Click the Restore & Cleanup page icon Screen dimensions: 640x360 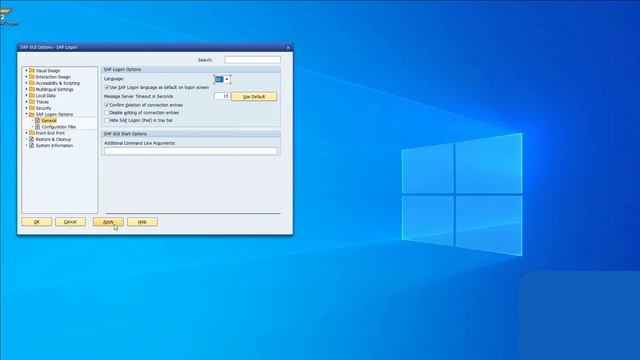coord(32,139)
